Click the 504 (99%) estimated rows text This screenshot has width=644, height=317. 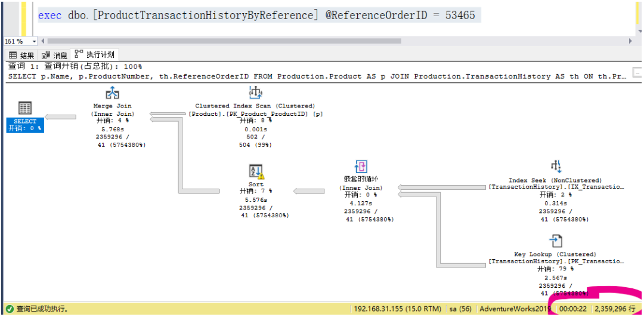point(255,144)
